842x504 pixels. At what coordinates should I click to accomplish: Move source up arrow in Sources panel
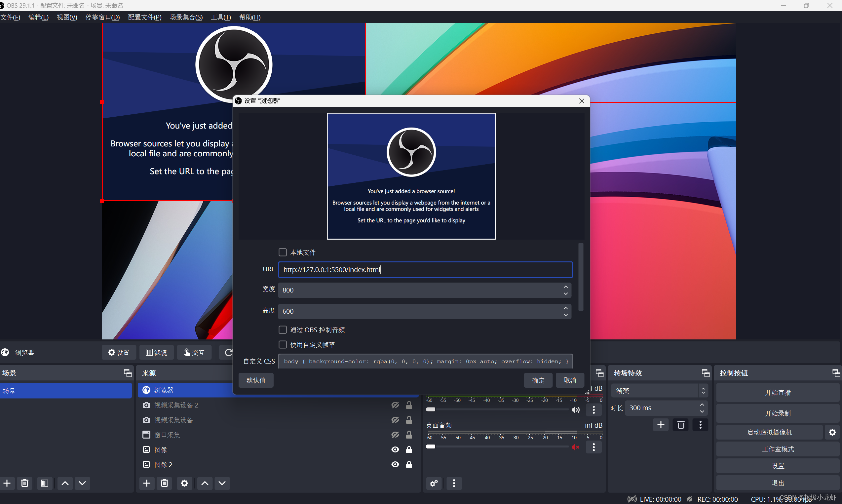[x=205, y=483]
